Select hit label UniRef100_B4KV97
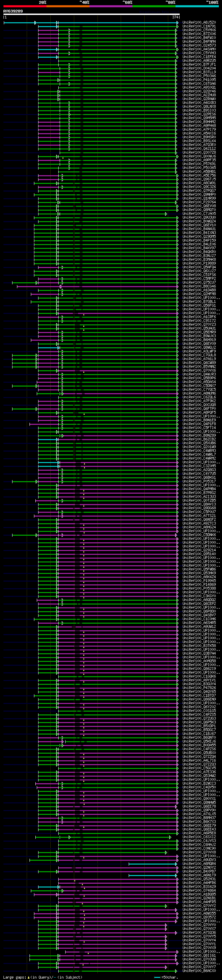Viewport: 222px width, 980px height. pyautogui.click(x=199, y=248)
